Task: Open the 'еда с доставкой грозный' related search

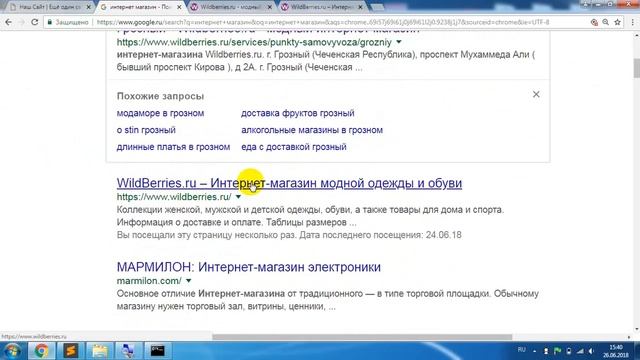Action: click(x=293, y=147)
